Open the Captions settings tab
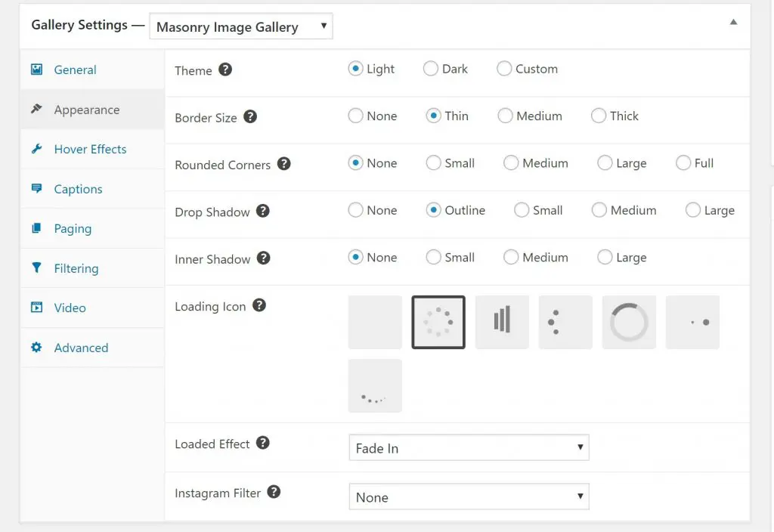 point(78,189)
